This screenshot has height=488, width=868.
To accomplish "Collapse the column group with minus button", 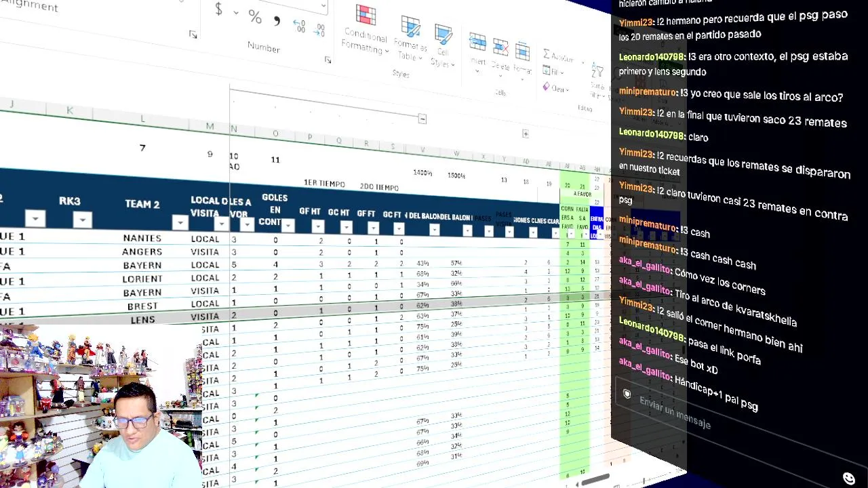I will pyautogui.click(x=422, y=119).
